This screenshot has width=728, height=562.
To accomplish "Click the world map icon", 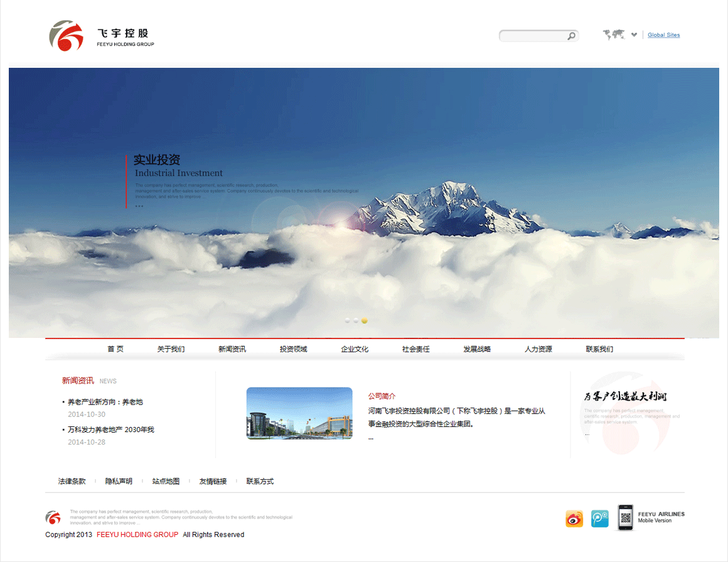I will coord(614,35).
